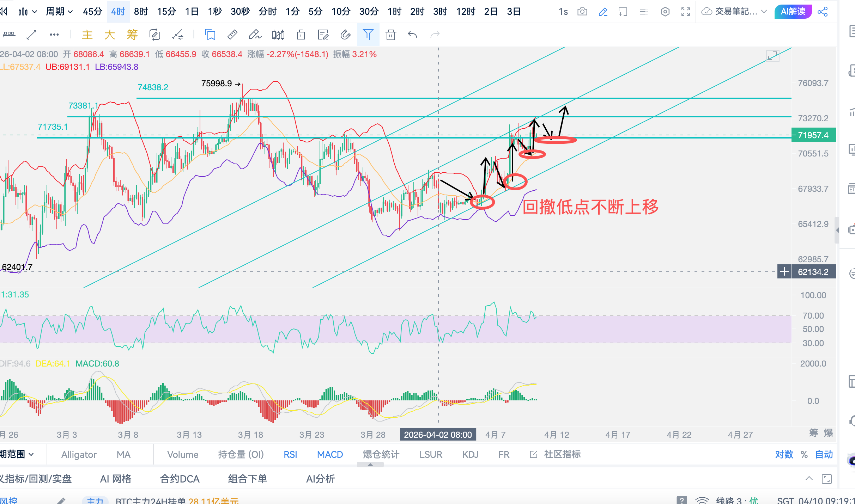Click the AI解读 button
This screenshot has height=504, width=855.
pos(793,12)
